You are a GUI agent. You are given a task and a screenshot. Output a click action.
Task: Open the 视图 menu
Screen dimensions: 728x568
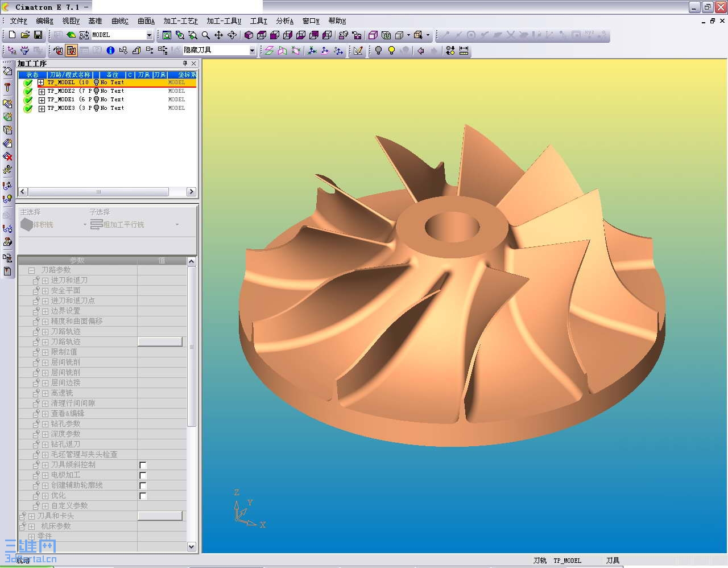tap(71, 21)
